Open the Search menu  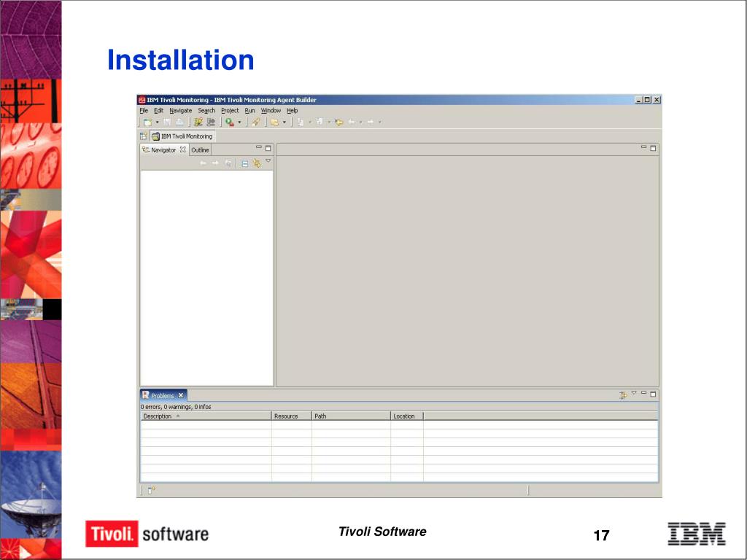[x=206, y=111]
